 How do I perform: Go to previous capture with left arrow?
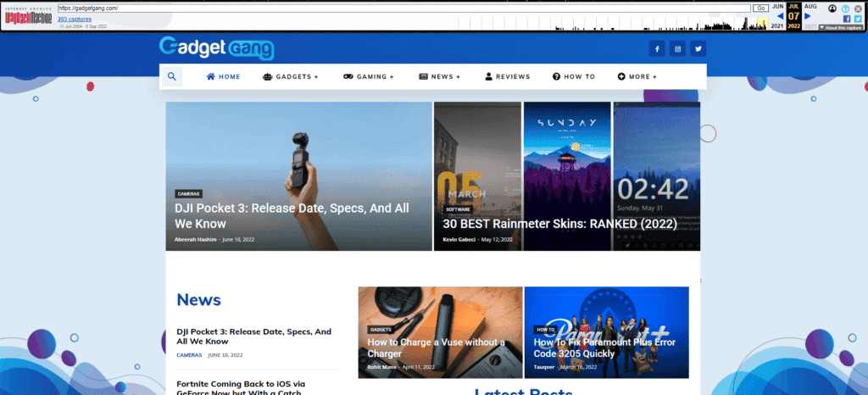(x=780, y=15)
